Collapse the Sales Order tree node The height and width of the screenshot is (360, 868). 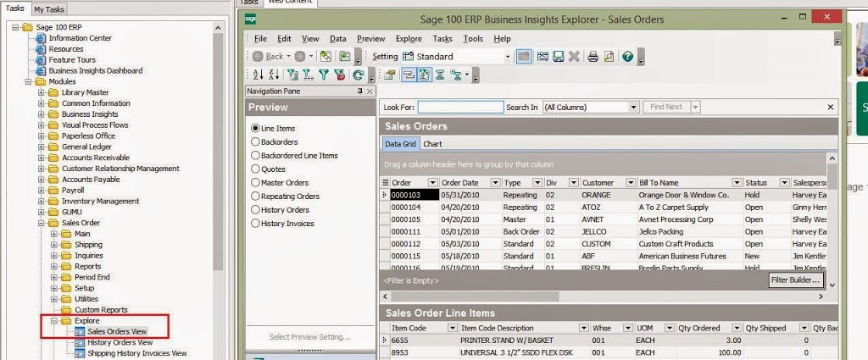[41, 223]
